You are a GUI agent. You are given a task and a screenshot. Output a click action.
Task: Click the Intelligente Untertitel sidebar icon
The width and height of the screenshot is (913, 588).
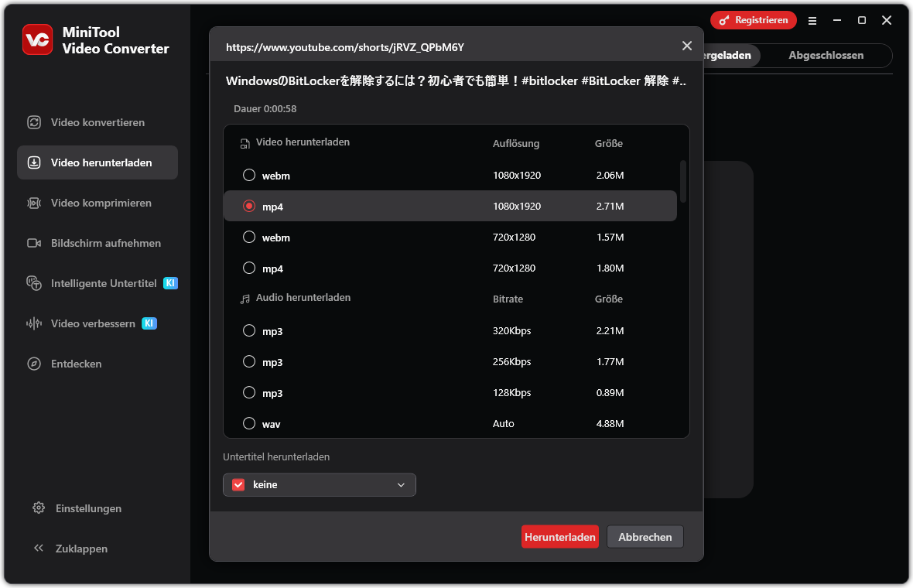[34, 283]
